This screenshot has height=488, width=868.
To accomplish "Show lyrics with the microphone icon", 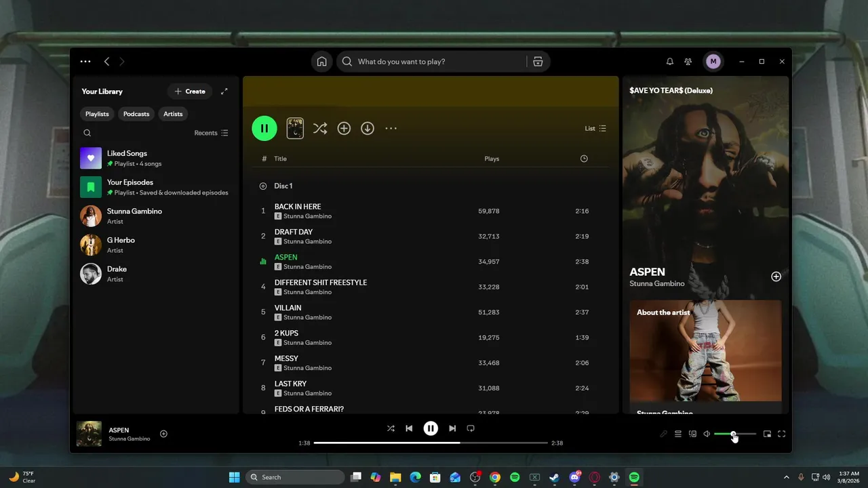I will (x=663, y=434).
